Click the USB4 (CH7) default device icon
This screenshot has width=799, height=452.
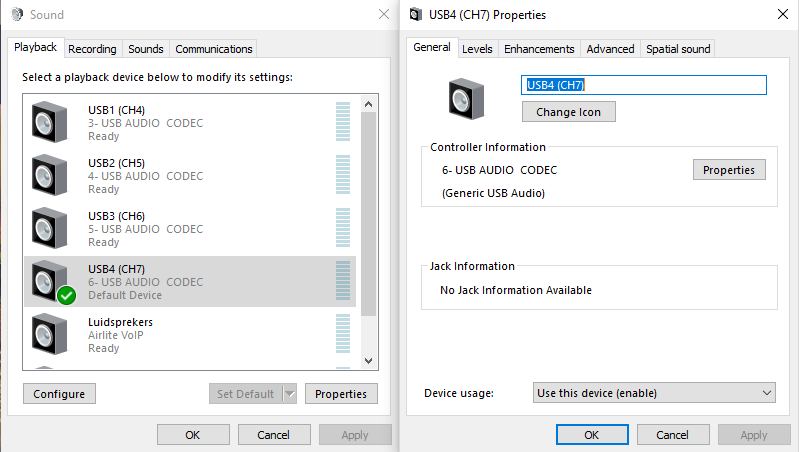[x=51, y=282]
